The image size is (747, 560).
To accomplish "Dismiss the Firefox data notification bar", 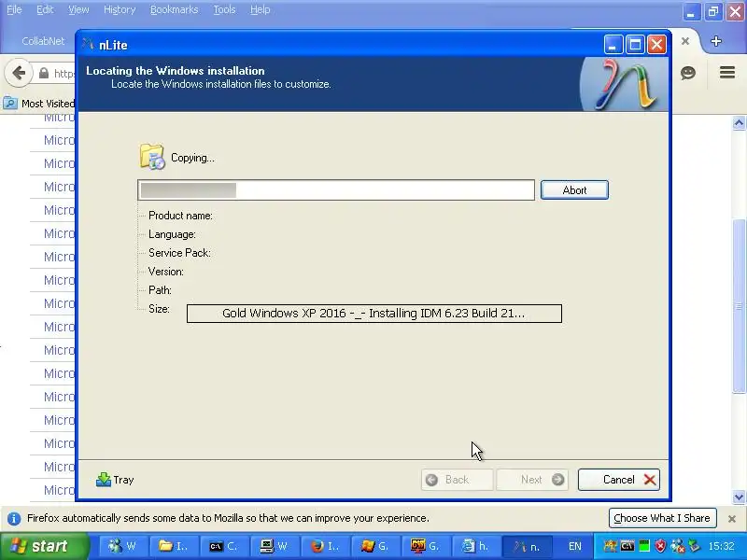I will coord(732,519).
